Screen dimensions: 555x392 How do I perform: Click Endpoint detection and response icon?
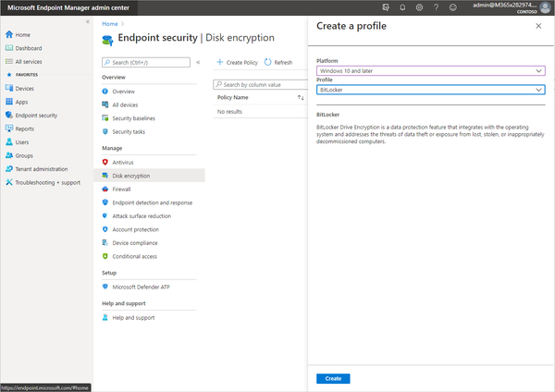(105, 202)
